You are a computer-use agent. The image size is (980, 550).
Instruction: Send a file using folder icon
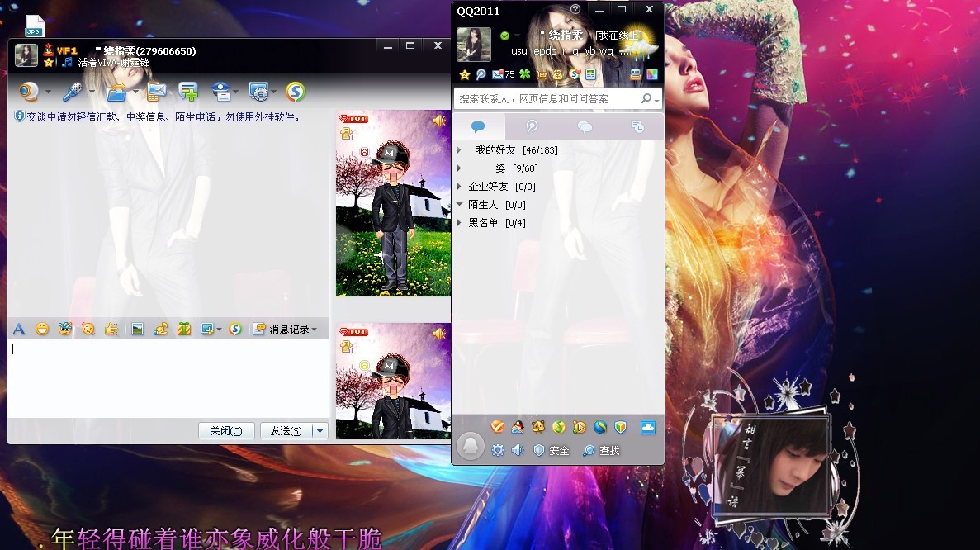(x=116, y=92)
